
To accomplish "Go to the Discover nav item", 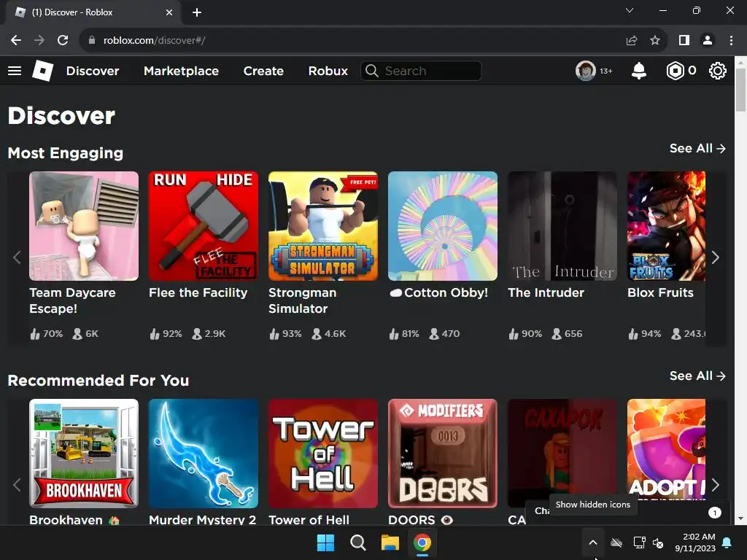I will tap(93, 71).
